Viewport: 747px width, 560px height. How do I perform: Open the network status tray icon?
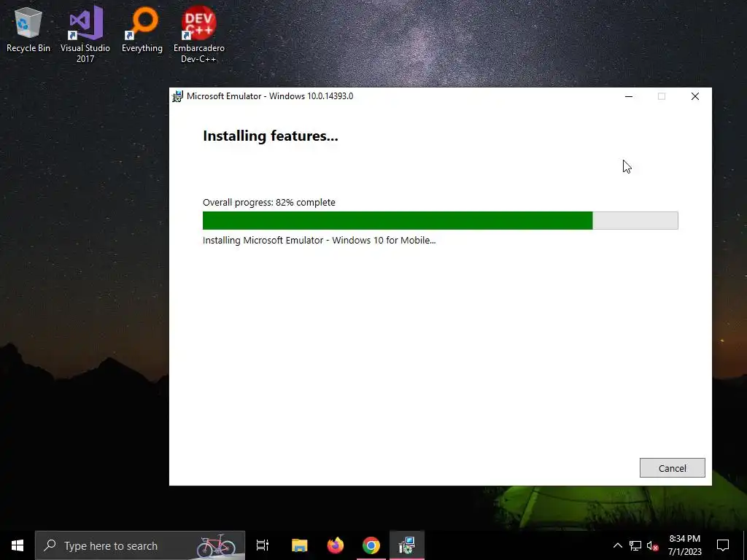[635, 545]
